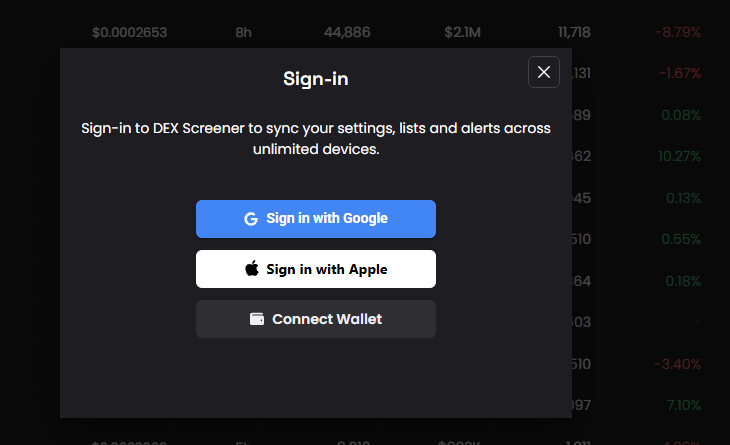
Task: Close the Sign-in dialog with the X
Action: tap(543, 72)
